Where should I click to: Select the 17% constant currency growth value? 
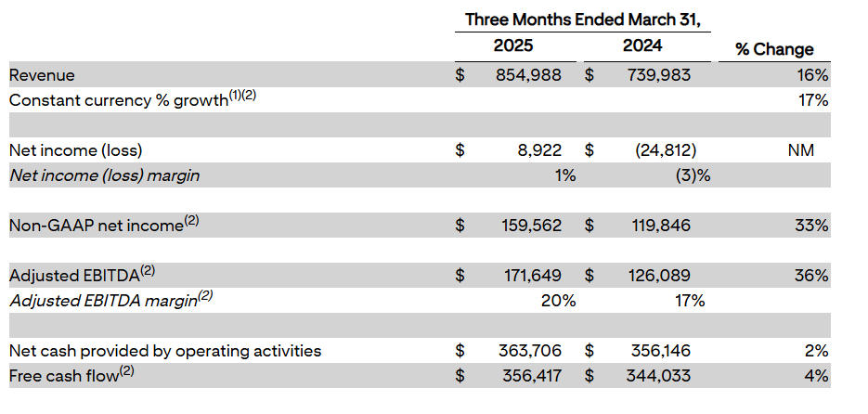(812, 99)
